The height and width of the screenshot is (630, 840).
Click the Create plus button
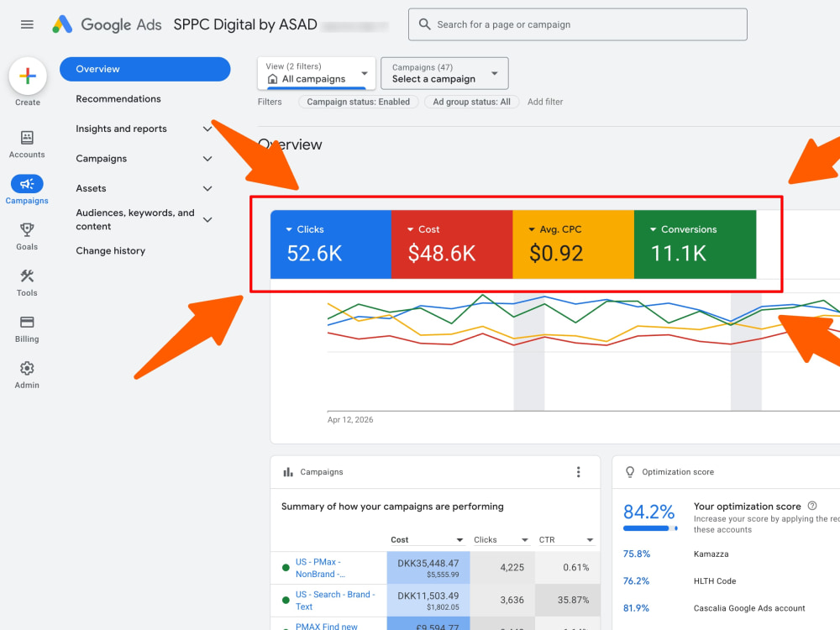coord(28,76)
